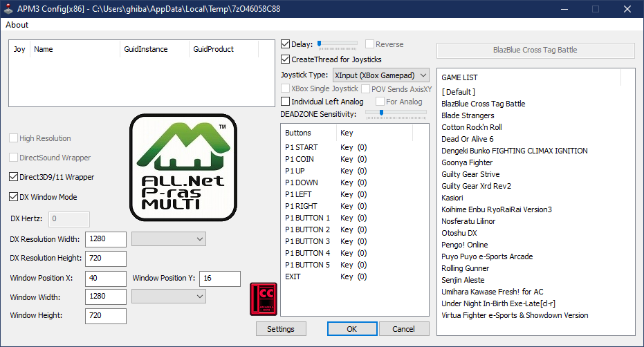The image size is (644, 347).
Task: Click the BlazBlue Cross Tag Battle button
Action: [535, 50]
